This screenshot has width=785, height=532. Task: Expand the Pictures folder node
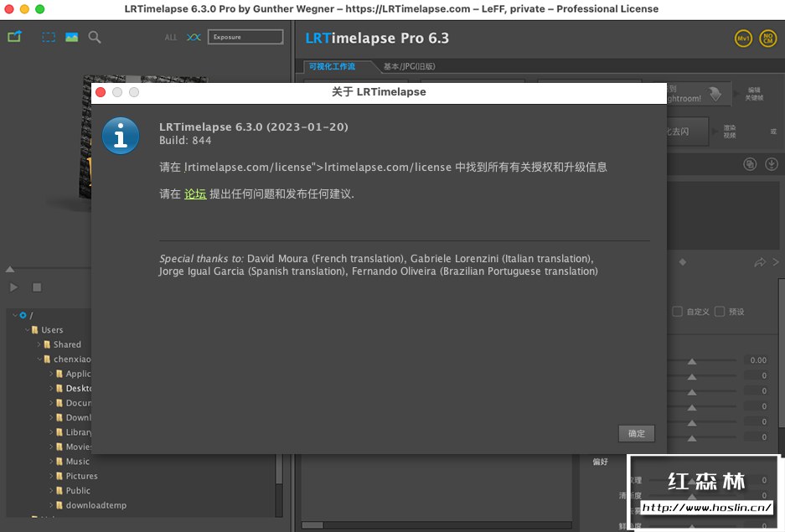pos(51,476)
